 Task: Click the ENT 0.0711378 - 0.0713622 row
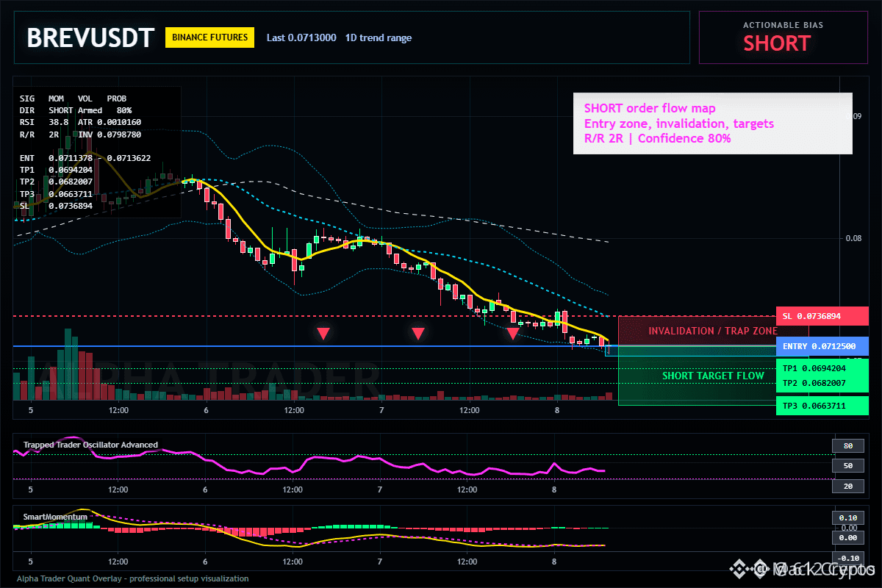(85, 158)
